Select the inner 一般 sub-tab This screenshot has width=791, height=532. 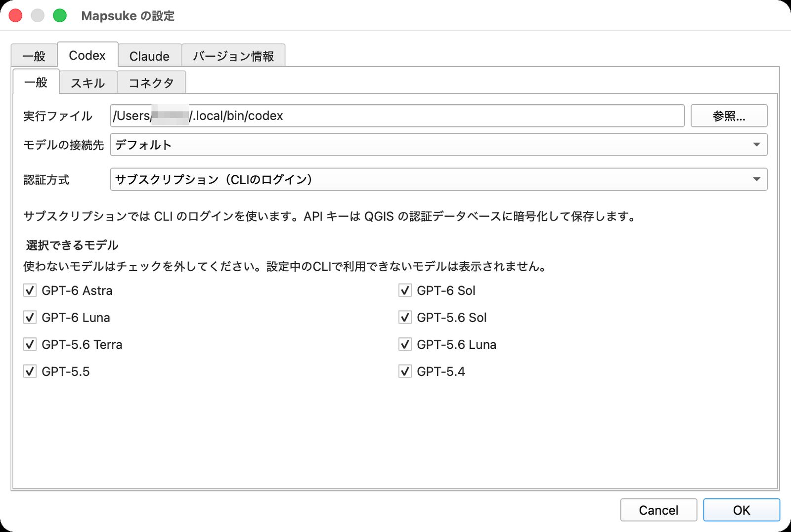[36, 82]
